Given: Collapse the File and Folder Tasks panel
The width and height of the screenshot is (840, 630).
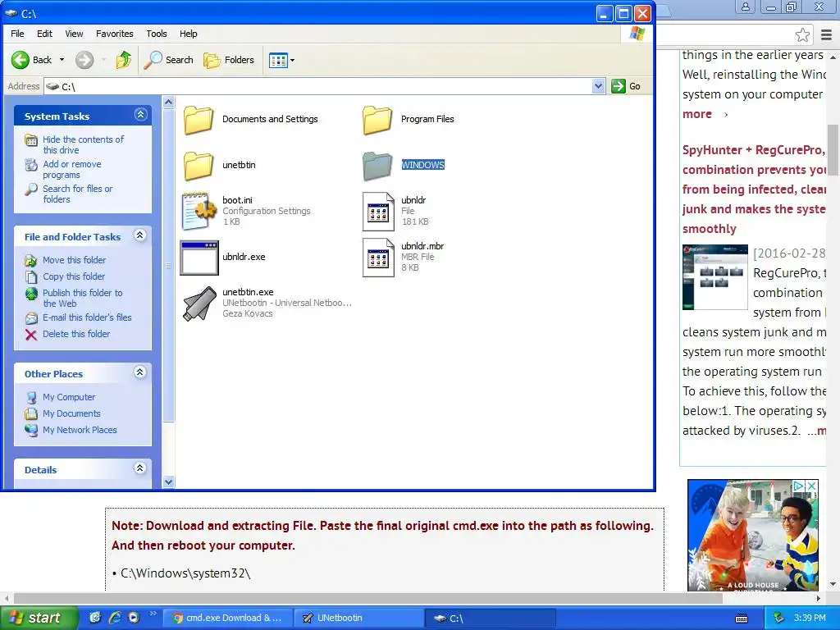Looking at the screenshot, I should [139, 235].
